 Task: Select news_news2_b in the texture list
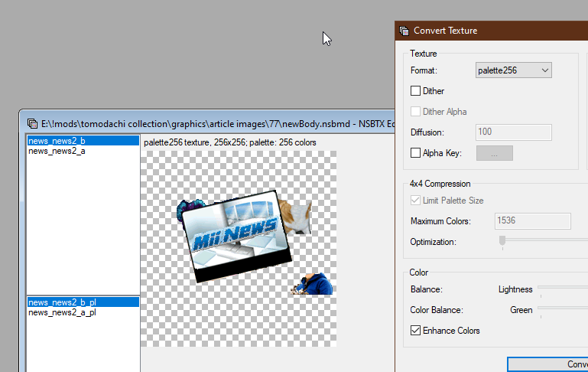tap(83, 141)
